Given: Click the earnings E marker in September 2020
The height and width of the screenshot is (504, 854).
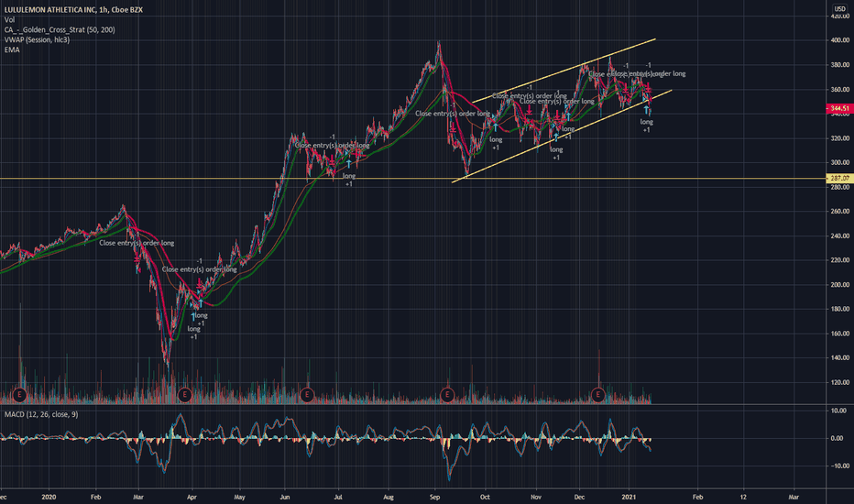Looking at the screenshot, I should click(447, 394).
